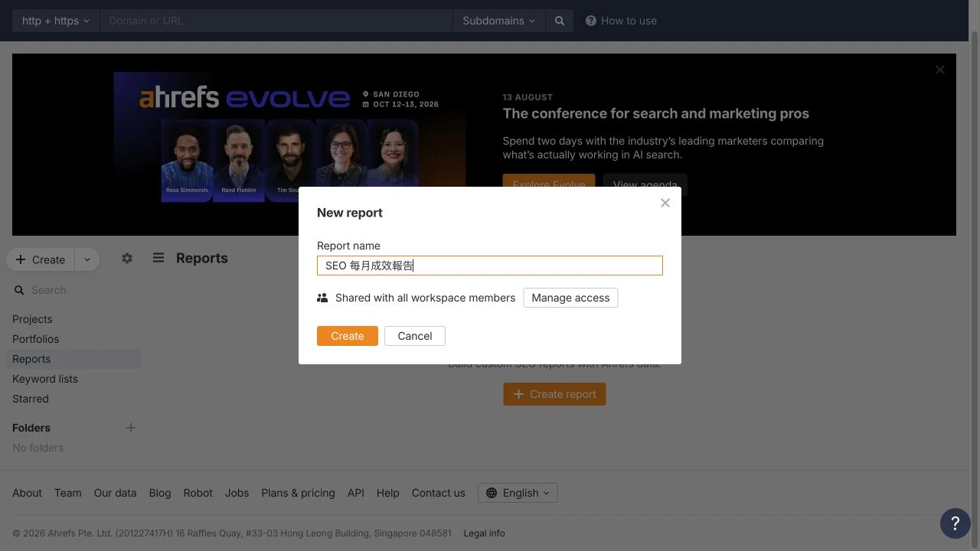Open the Robot footer link

click(198, 493)
